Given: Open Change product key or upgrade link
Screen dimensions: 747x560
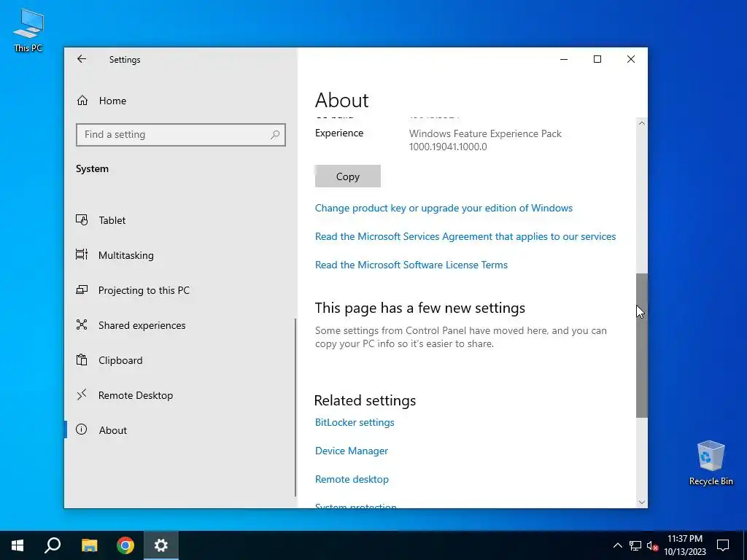Looking at the screenshot, I should 444,208.
